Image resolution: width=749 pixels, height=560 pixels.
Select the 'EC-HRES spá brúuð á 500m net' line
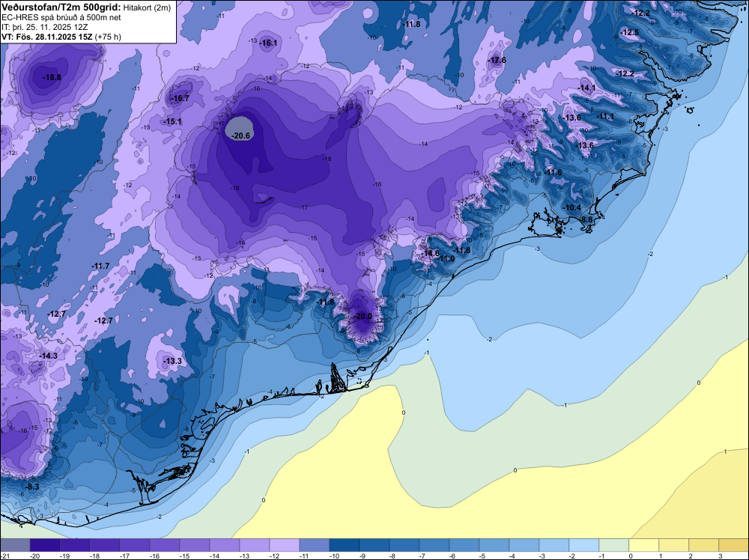coord(61,17)
